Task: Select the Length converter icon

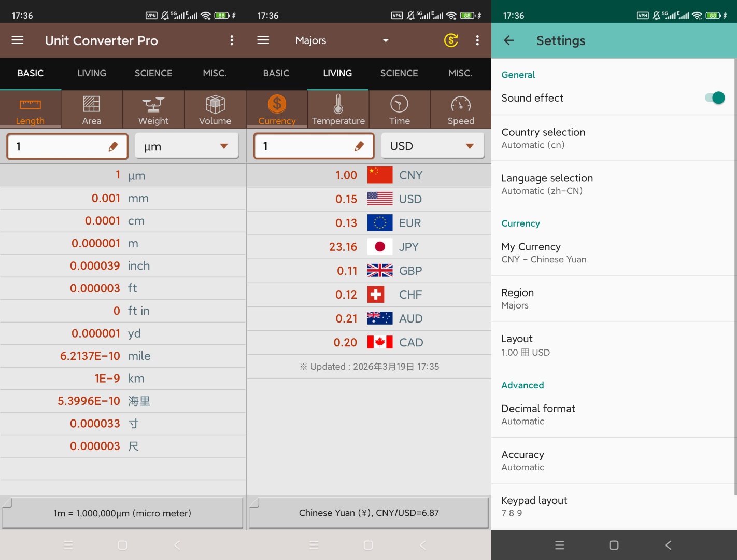Action: click(x=30, y=109)
